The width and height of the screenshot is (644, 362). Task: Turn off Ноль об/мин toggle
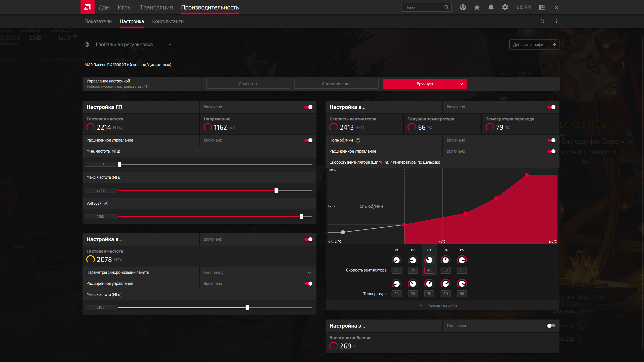551,140
